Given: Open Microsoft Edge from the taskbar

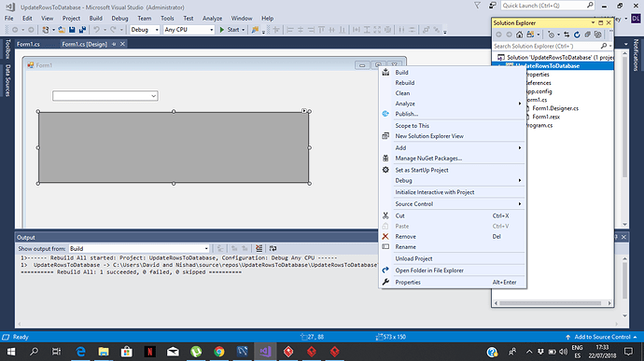Looking at the screenshot, I should pyautogui.click(x=81, y=352).
